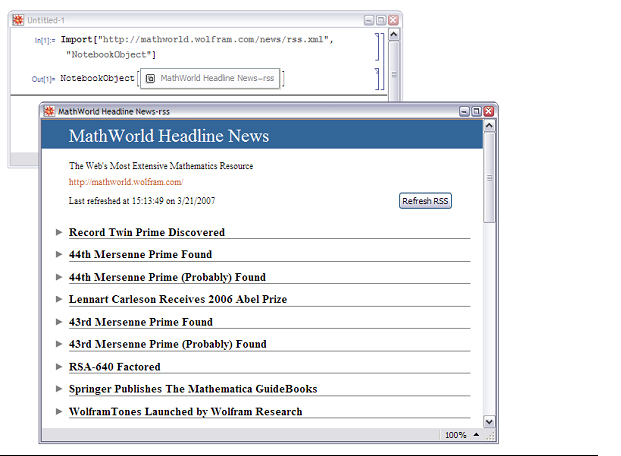Expand Lennart Carleson Receives 2006 Abel Prize
This screenshot has height=456, width=621.
coord(59,299)
